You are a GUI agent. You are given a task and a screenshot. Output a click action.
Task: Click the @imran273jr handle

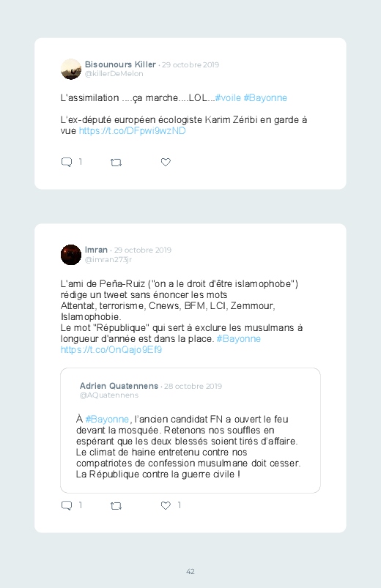[x=108, y=259]
